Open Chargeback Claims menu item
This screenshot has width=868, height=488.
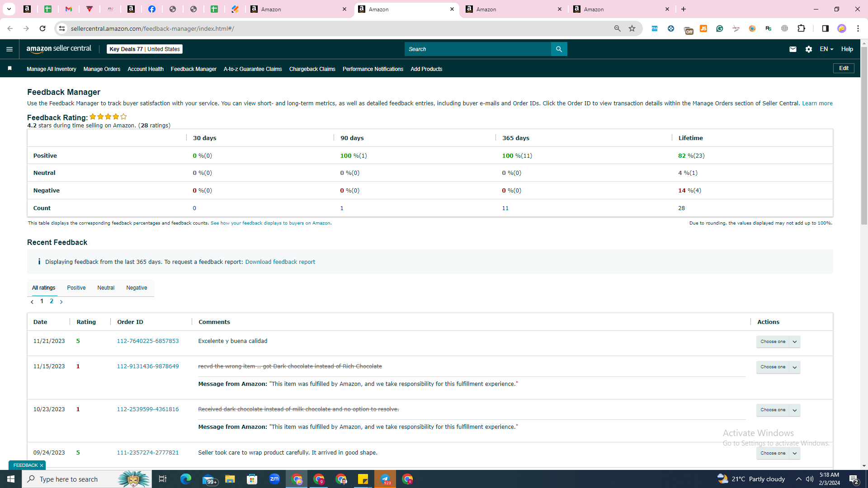coord(312,69)
